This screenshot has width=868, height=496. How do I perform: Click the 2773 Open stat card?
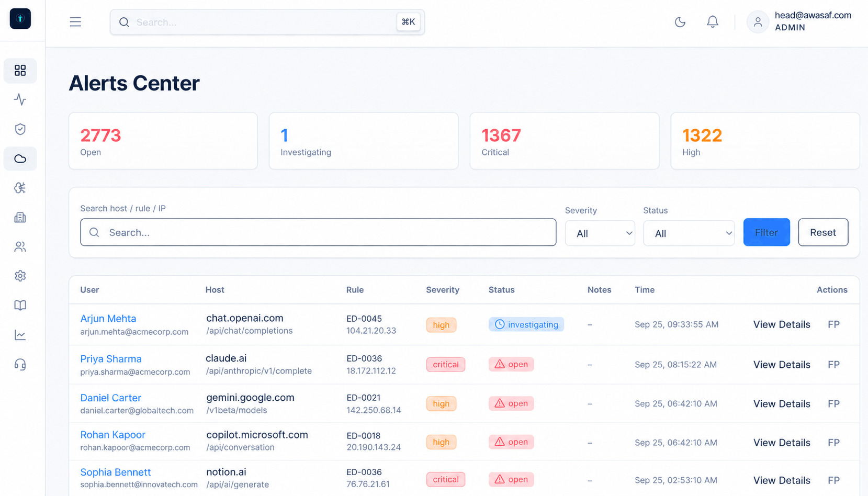click(163, 141)
